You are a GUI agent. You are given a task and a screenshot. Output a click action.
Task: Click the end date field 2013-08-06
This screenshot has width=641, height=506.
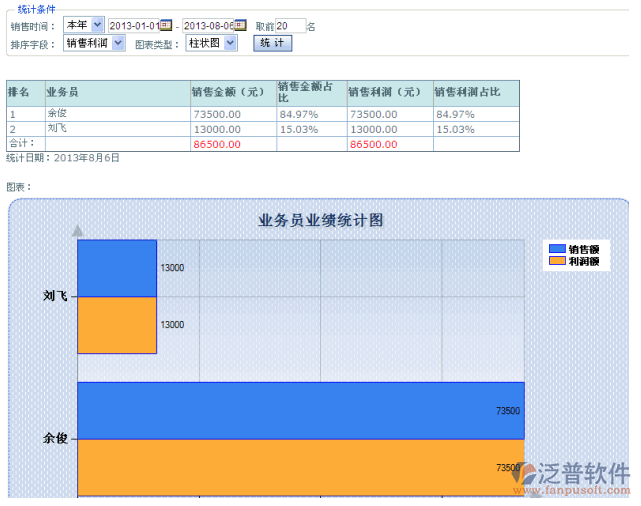[x=207, y=25]
